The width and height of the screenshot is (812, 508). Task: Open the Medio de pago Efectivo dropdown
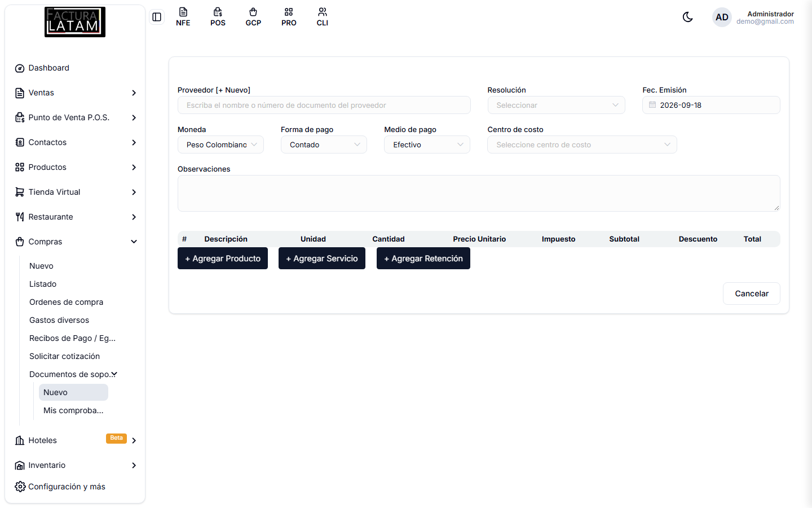(x=427, y=144)
